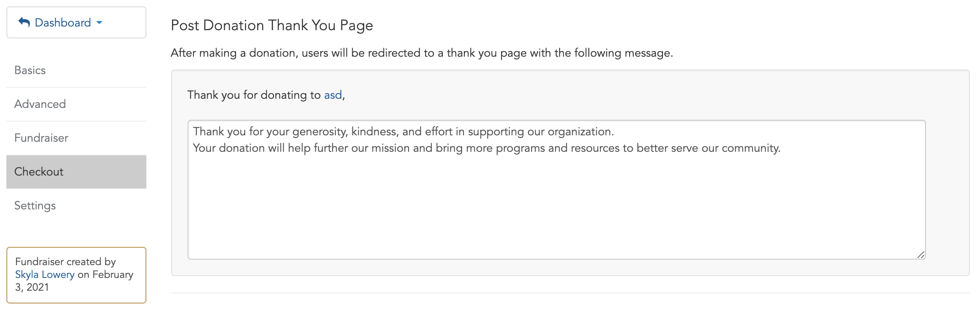Follow the asd fundraiser link
The height and width of the screenshot is (309, 980).
pos(333,95)
